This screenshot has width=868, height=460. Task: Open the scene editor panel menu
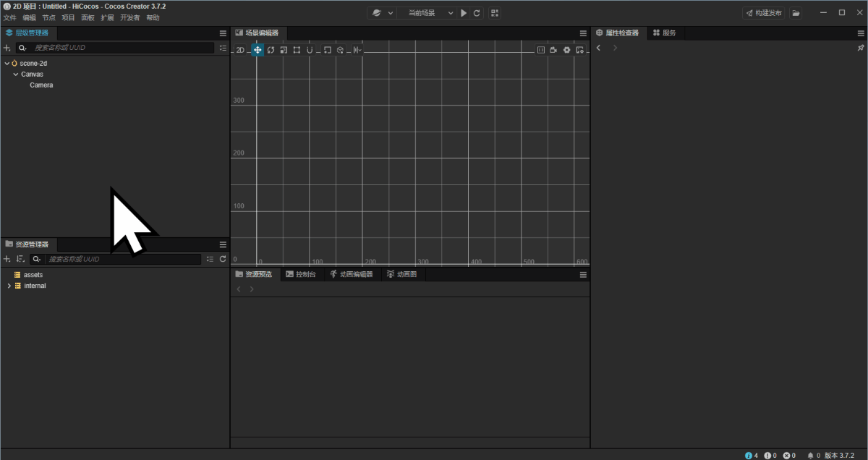coord(583,33)
